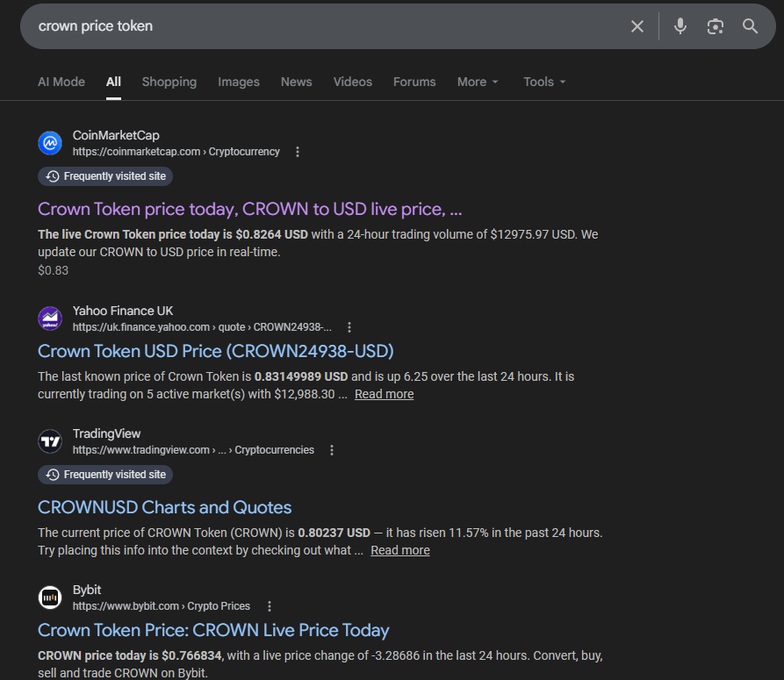Screen dimensions: 784x680
Task: Open Crown Token USD Price Yahoo link
Action: (x=215, y=351)
